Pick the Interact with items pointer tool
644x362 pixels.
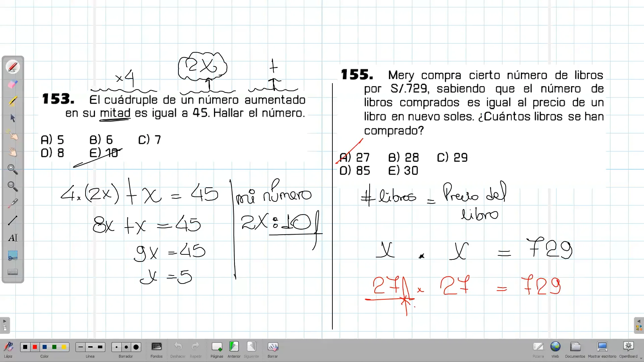[13, 135]
